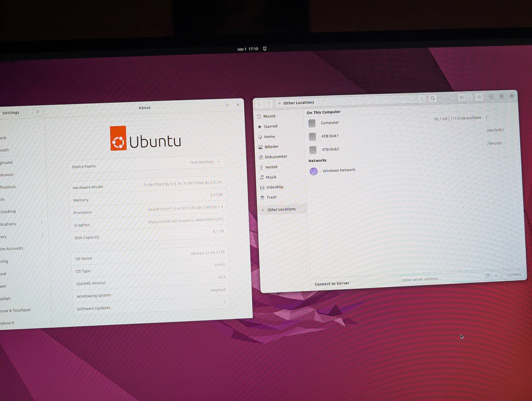This screenshot has width=532, height=401.
Task: Click the notification bell in top bar
Action: tap(265, 49)
